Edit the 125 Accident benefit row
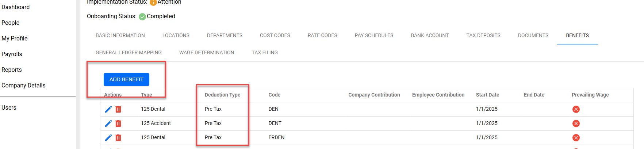644x149 pixels. pyautogui.click(x=108, y=123)
